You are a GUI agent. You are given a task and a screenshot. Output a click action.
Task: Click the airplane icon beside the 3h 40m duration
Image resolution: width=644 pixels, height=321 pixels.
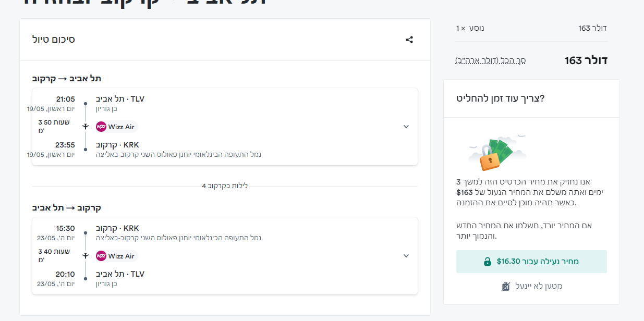click(x=86, y=256)
